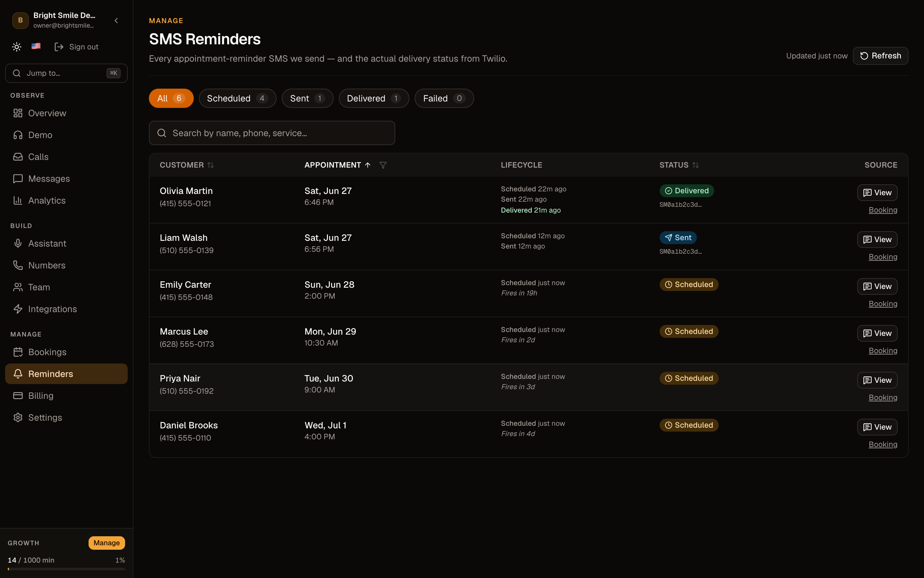Filter by Scheduled reminders

tap(237, 98)
